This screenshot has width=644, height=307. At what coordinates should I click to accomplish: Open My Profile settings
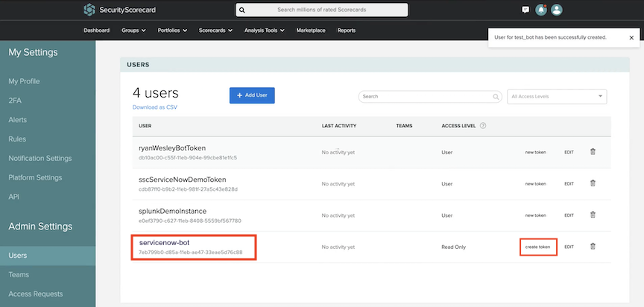25,81
